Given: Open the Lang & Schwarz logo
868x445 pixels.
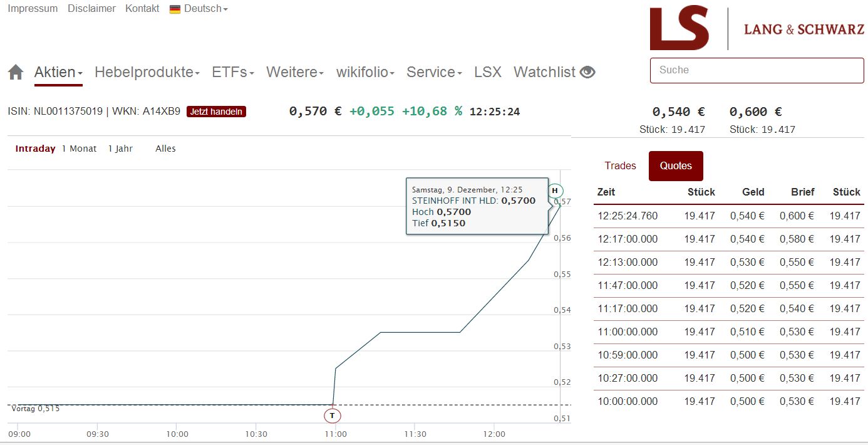Looking at the screenshot, I should coord(757,28).
